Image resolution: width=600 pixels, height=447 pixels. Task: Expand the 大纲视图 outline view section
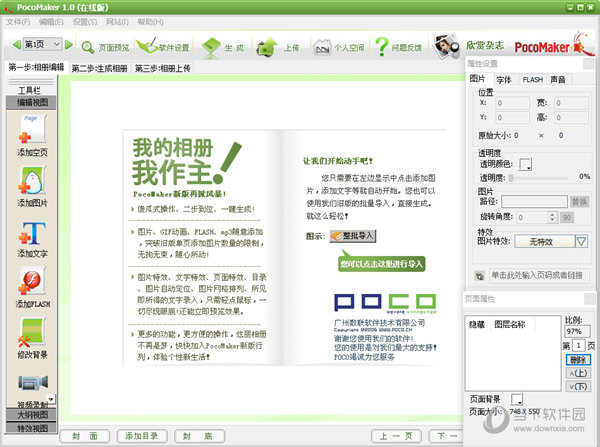(32, 414)
